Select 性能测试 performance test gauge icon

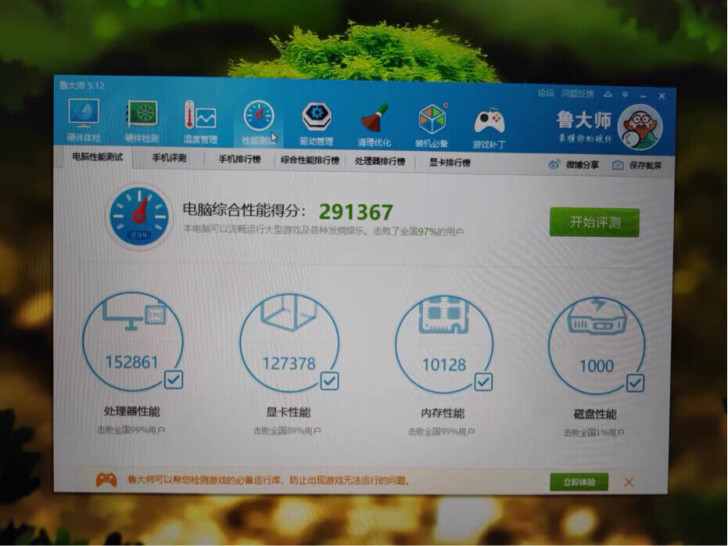pyautogui.click(x=259, y=116)
